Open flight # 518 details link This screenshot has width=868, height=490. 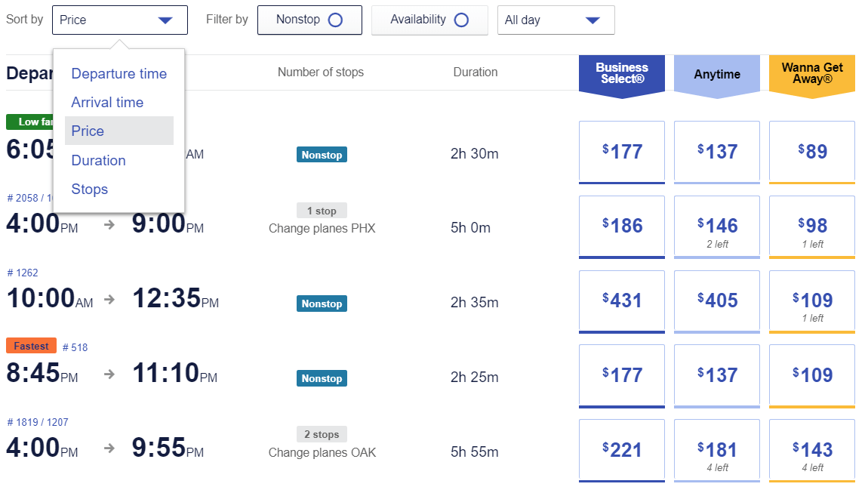(x=75, y=347)
